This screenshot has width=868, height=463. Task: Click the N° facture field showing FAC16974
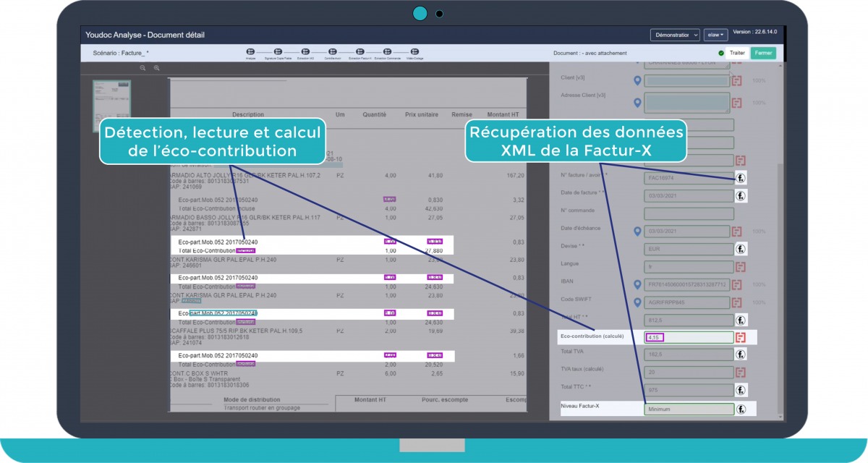[688, 178]
